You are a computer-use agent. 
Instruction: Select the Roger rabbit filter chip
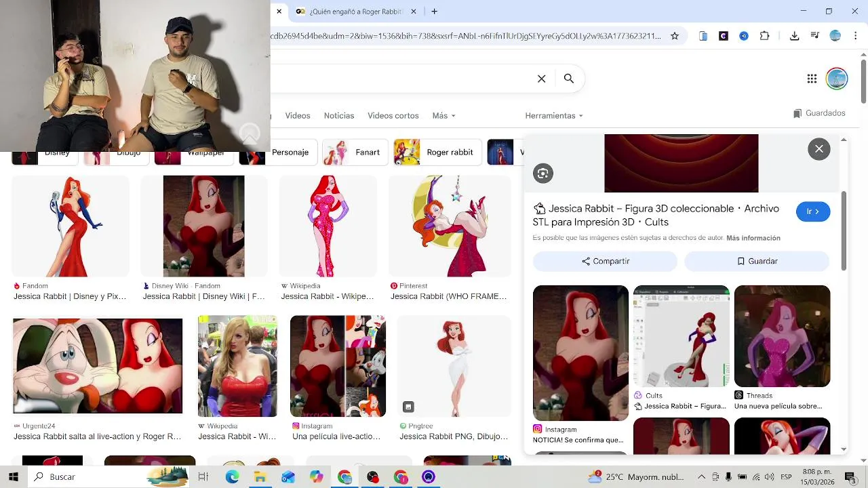[437, 152]
